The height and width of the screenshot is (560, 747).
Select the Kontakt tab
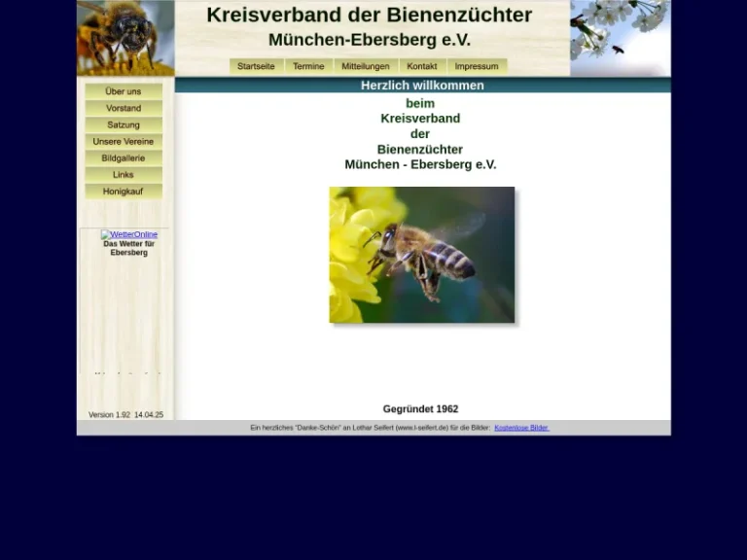click(x=422, y=66)
